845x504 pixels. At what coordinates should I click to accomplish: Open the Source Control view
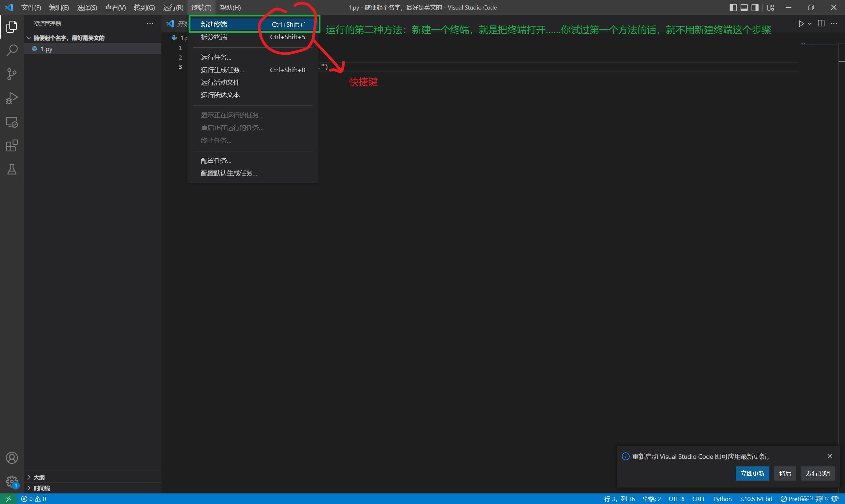click(x=12, y=74)
